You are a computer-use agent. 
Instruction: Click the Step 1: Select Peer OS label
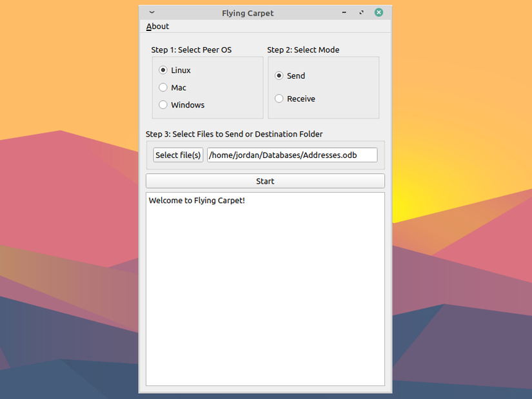[192, 50]
